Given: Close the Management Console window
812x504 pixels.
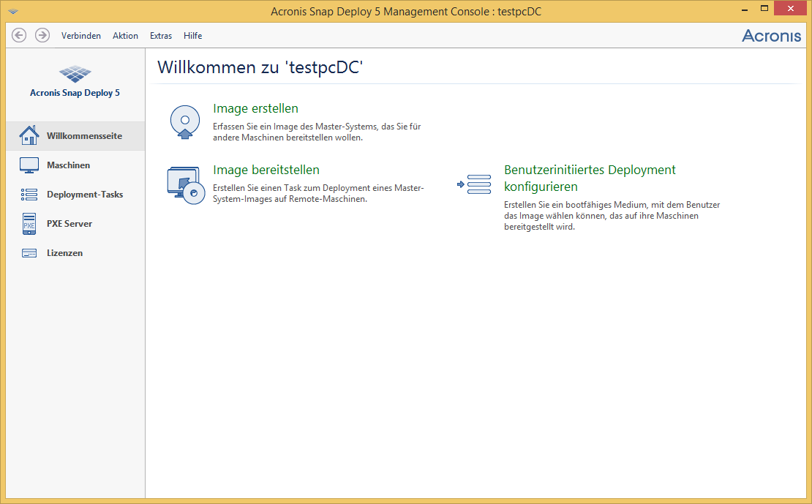Looking at the screenshot, I should point(790,8).
